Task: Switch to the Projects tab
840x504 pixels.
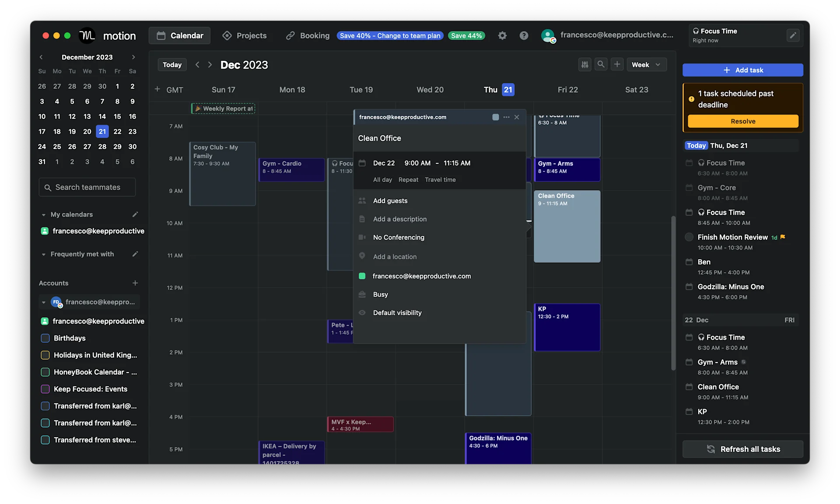Action: (245, 35)
